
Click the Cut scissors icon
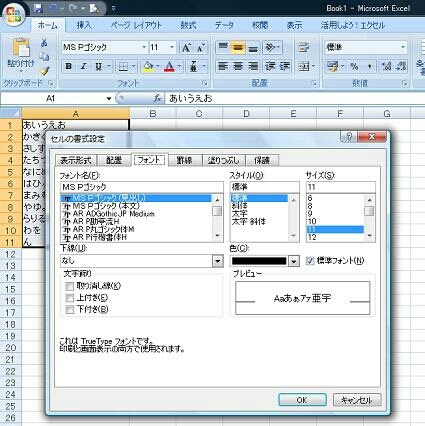44,43
